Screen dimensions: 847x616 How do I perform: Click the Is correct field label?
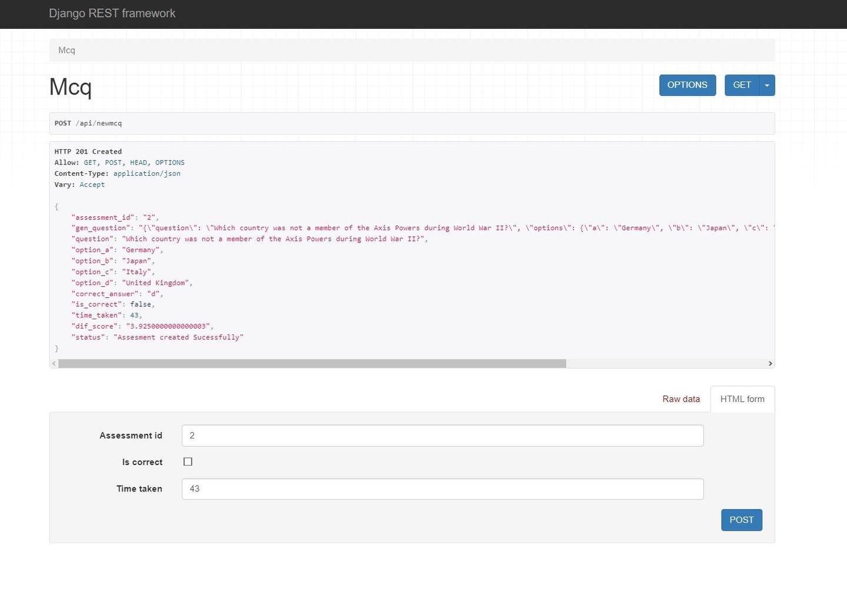point(142,462)
